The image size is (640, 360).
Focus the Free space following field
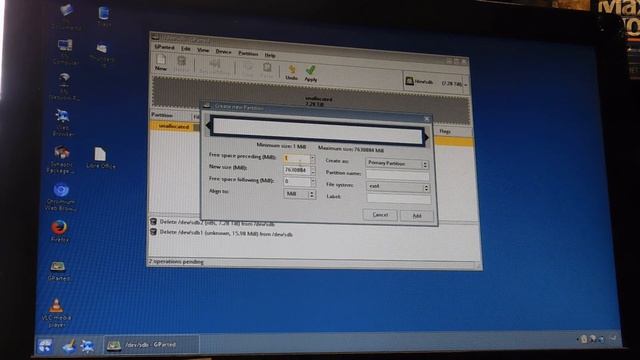[x=296, y=181]
